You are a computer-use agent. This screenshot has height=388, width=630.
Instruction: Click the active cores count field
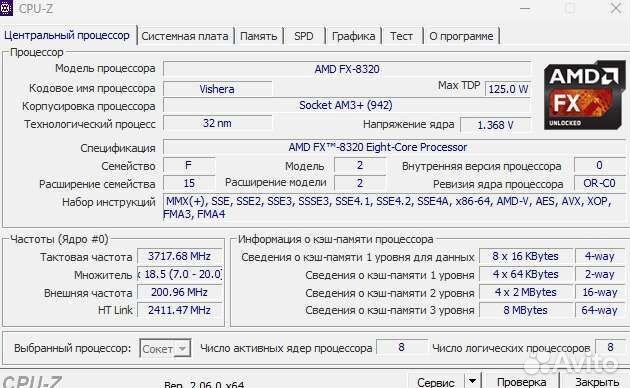click(x=401, y=347)
